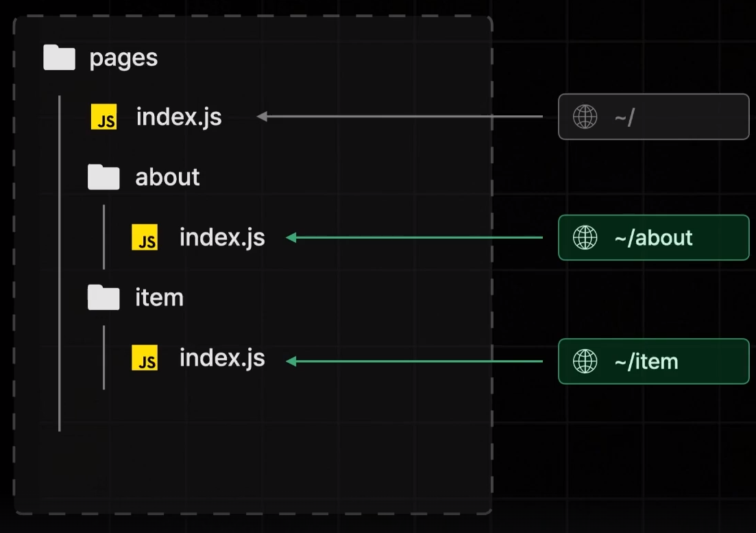Select the item folder name

[159, 298]
